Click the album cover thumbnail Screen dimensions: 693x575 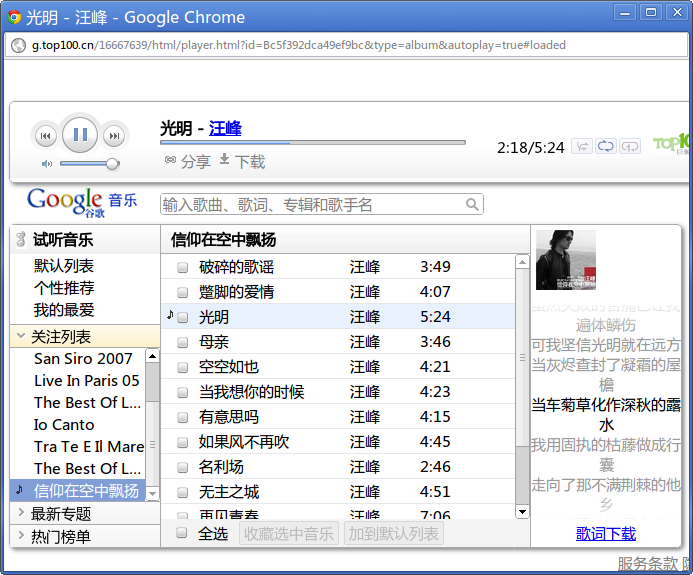(566, 260)
